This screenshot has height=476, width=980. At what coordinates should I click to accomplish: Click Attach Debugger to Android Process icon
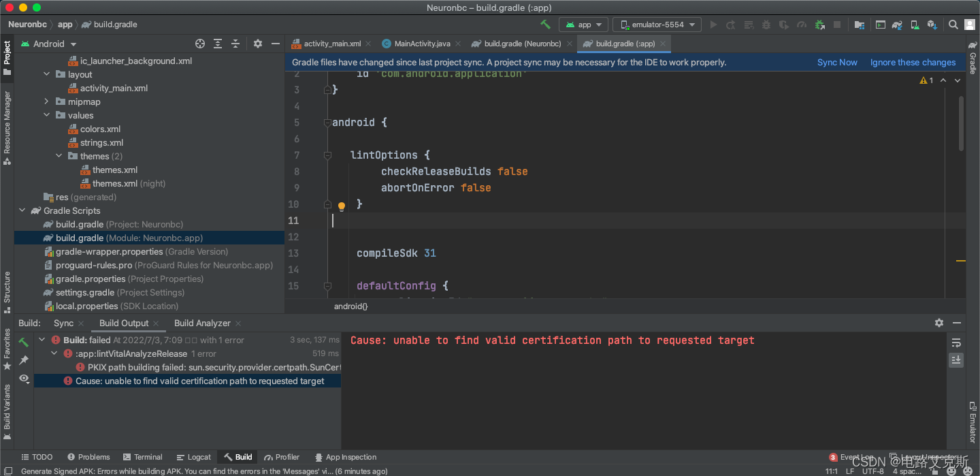[x=819, y=25]
